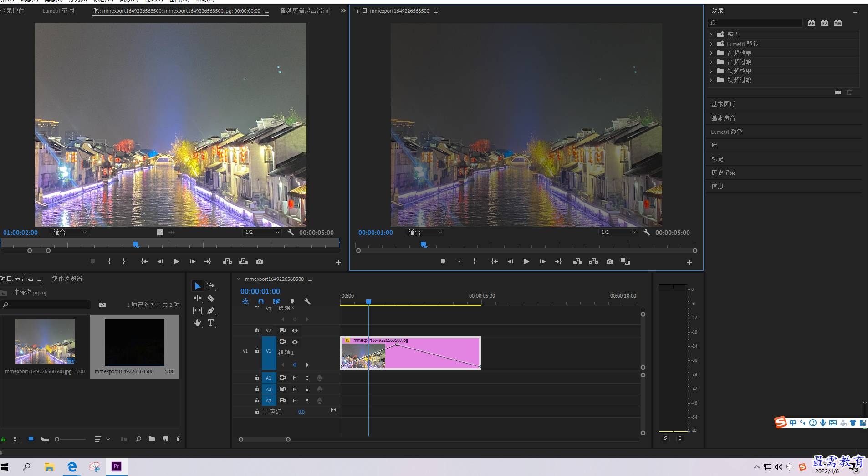Image resolution: width=868 pixels, height=476 pixels.
Task: Switch to 音频剪辑混合器 tab
Action: [x=305, y=10]
